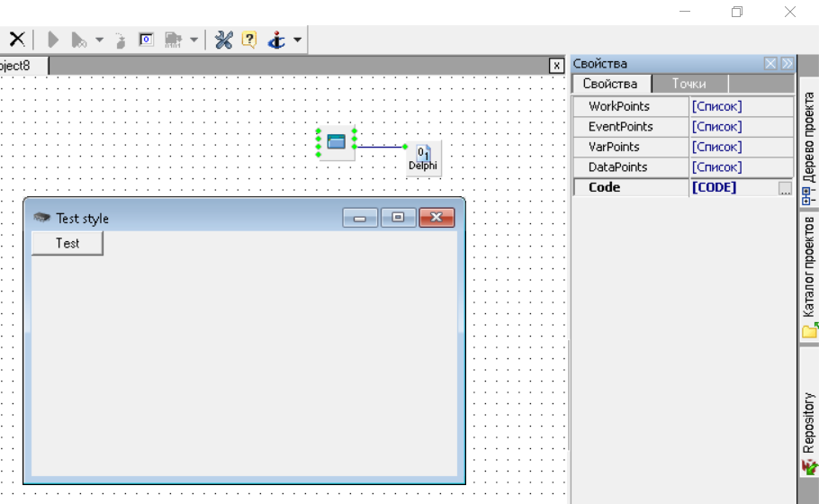Screen dimensions: 819x504
Task: Open the Каталог проектов side tab
Action: [809, 277]
